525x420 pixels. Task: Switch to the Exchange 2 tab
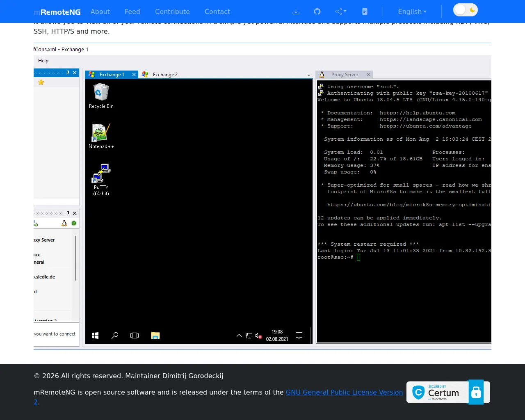click(x=165, y=75)
